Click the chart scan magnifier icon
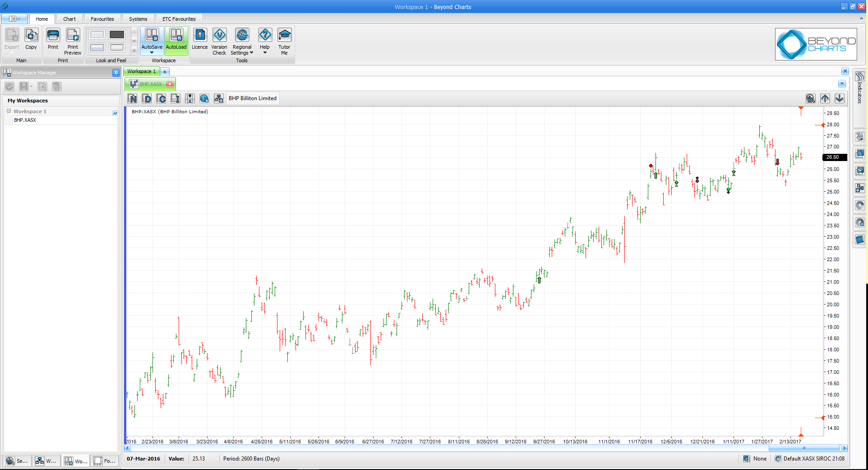The image size is (868, 470). coord(811,98)
